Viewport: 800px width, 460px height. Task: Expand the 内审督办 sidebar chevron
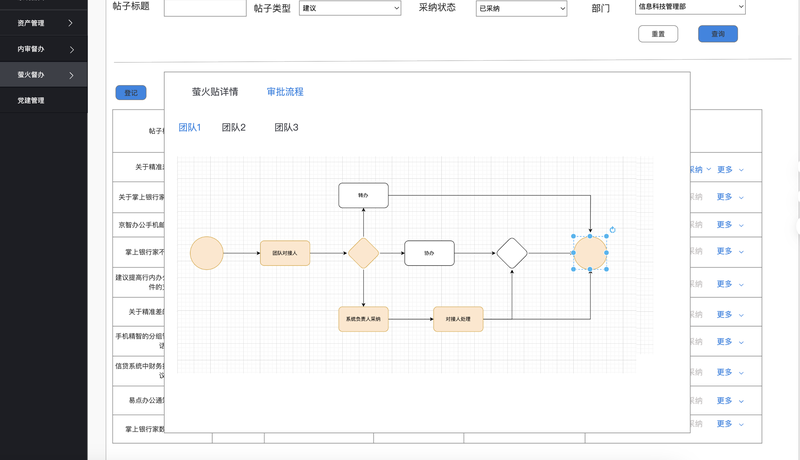(x=71, y=49)
